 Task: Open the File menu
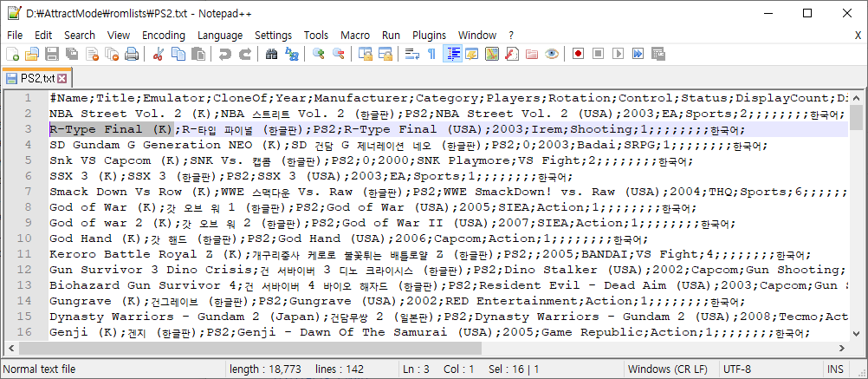coord(15,35)
